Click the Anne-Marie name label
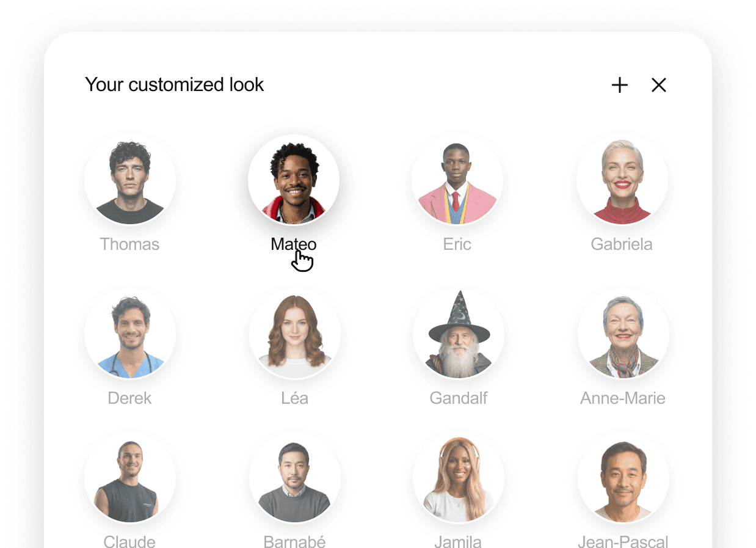The height and width of the screenshot is (548, 756). 623,398
